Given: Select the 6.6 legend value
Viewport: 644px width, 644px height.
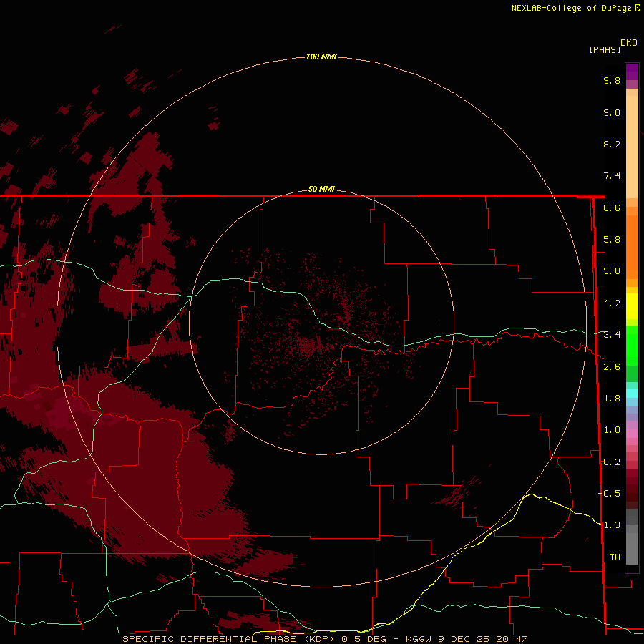Looking at the screenshot, I should click(x=612, y=208).
